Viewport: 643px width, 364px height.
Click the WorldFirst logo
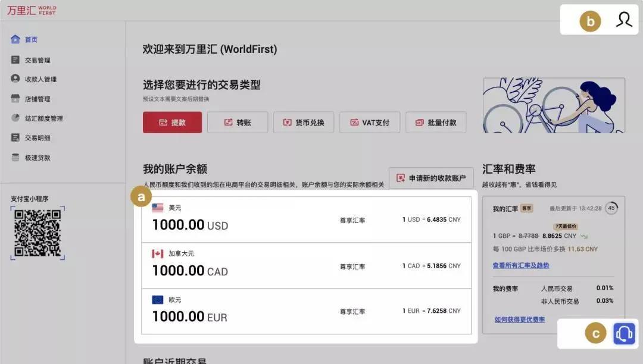tap(32, 10)
